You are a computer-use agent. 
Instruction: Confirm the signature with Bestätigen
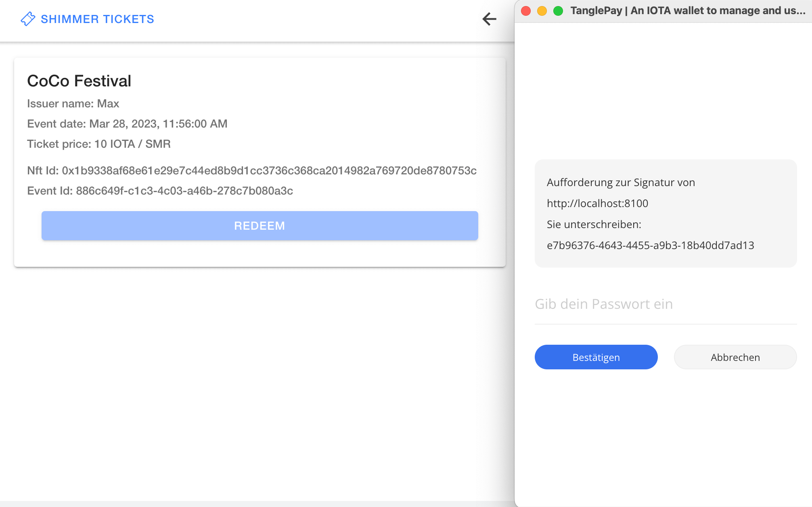coord(596,357)
